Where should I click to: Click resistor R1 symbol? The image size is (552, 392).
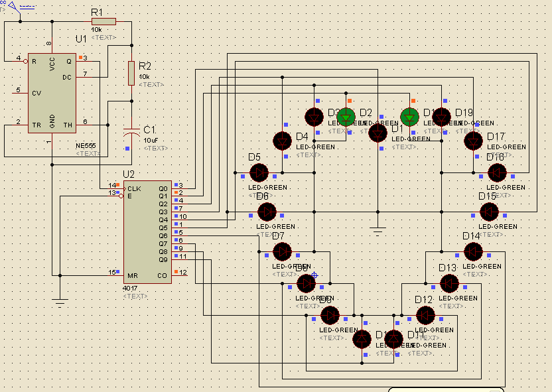pos(103,21)
